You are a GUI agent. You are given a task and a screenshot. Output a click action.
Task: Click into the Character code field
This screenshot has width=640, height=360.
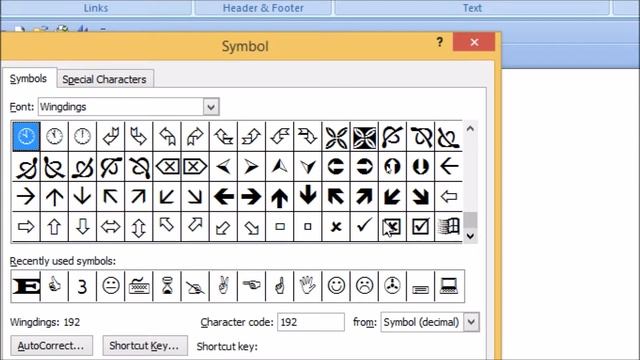(x=311, y=322)
